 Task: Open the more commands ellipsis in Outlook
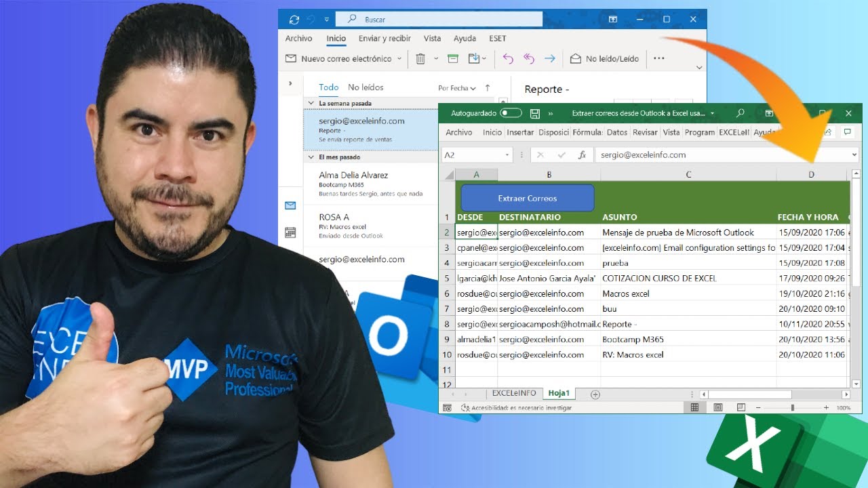pyautogui.click(x=658, y=59)
